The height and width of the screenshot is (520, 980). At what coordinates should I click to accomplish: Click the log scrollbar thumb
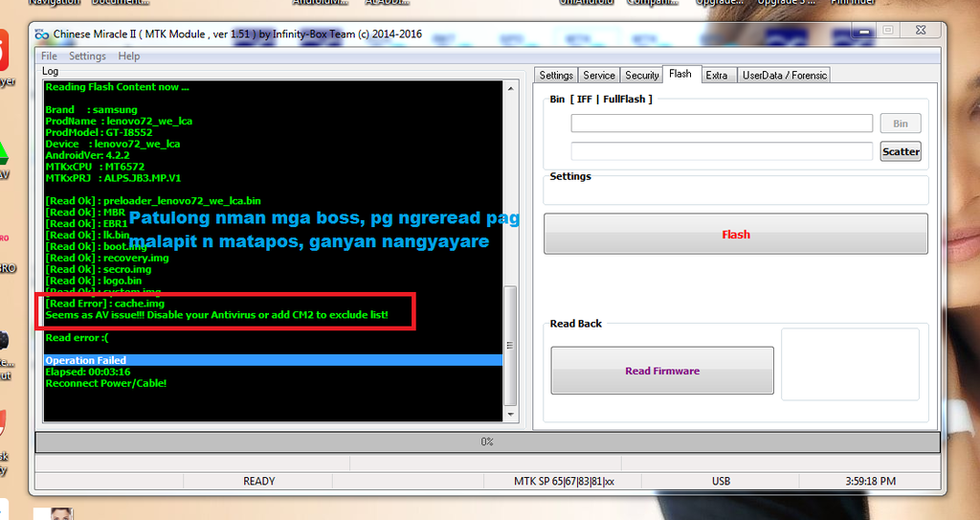pos(511,346)
